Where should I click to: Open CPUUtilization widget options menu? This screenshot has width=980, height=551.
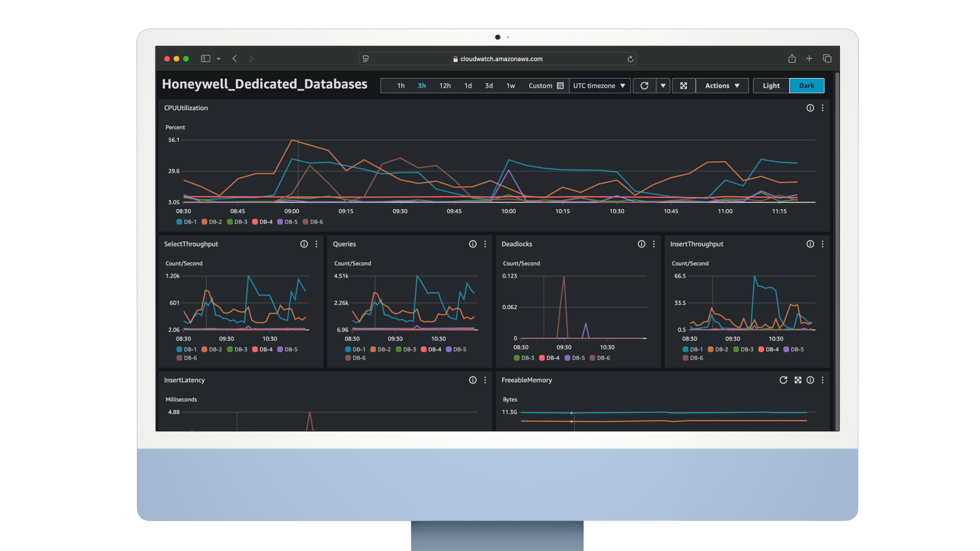pos(822,108)
